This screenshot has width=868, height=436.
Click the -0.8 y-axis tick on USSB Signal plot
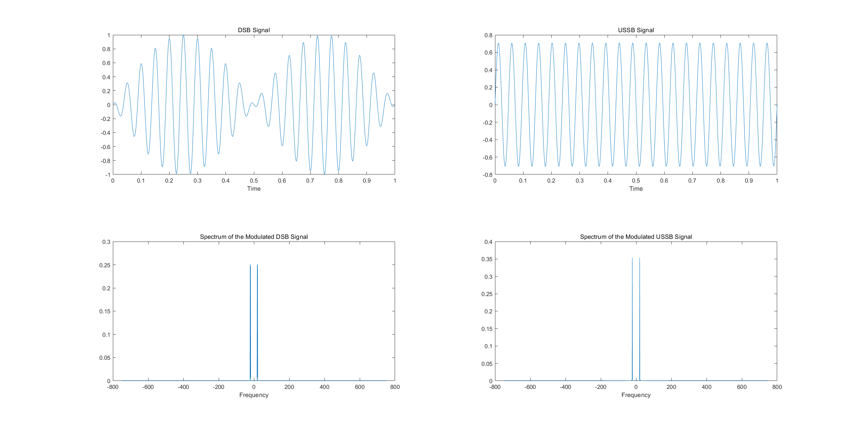pos(488,175)
